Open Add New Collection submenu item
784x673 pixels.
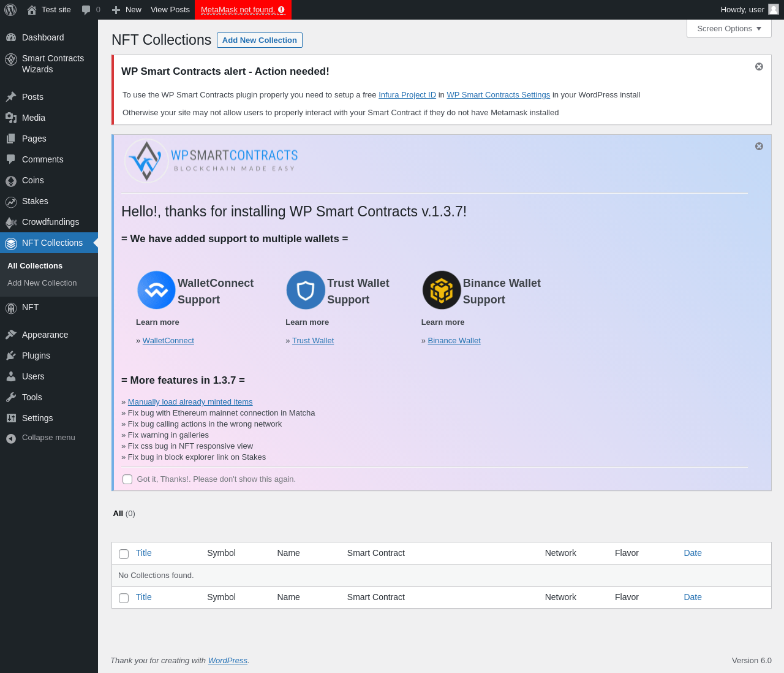[42, 283]
